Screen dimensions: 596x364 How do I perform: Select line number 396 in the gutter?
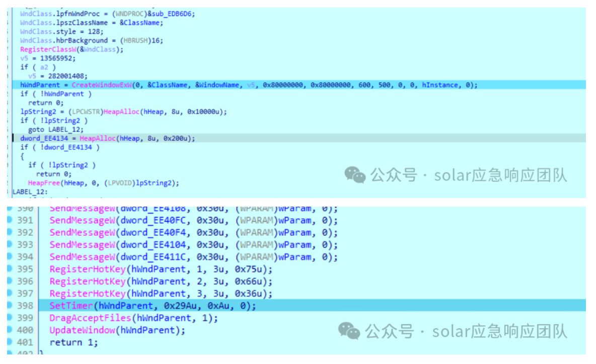point(25,282)
